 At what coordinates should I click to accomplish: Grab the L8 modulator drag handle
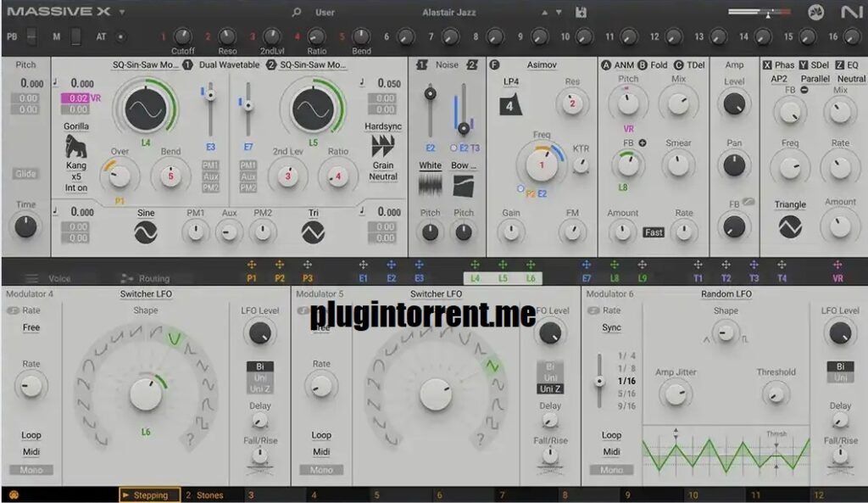click(615, 265)
